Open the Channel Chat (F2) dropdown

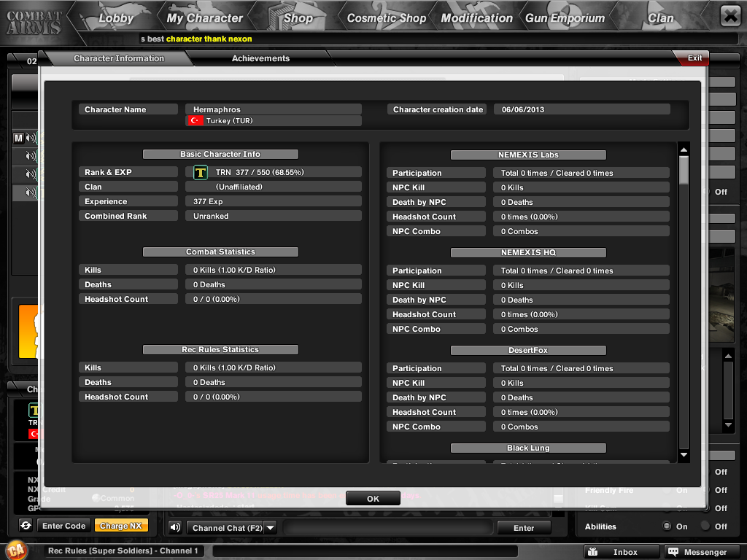[270, 528]
